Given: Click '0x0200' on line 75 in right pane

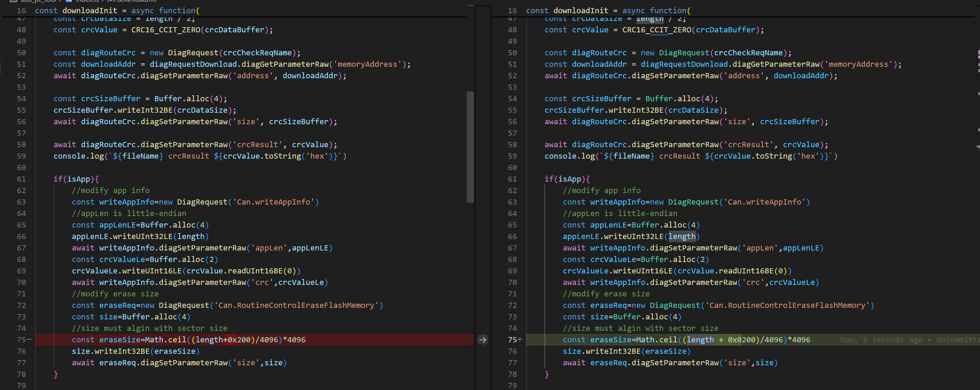Looking at the screenshot, I should [742, 340].
